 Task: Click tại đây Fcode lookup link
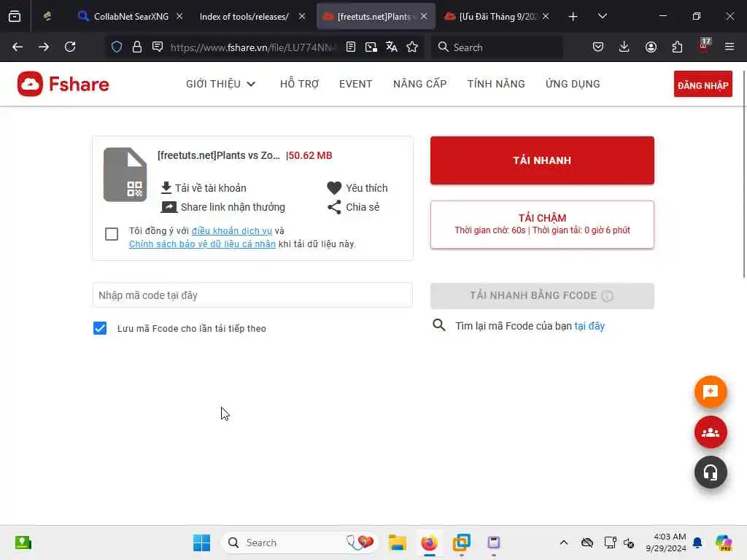coord(589,326)
